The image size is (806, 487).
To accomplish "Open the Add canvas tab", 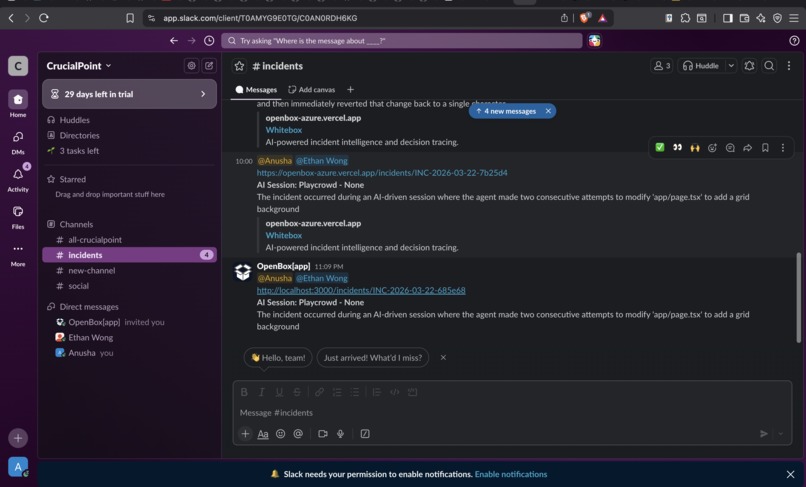I will (312, 89).
